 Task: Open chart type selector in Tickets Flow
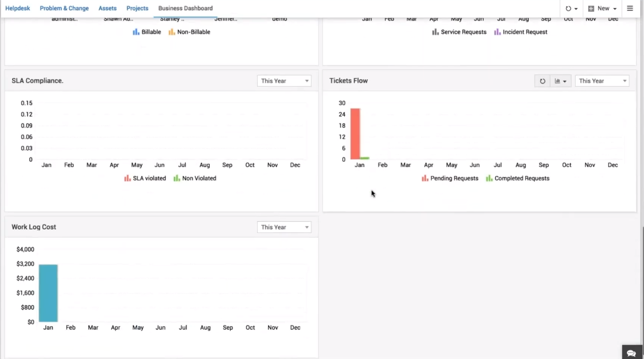point(560,81)
